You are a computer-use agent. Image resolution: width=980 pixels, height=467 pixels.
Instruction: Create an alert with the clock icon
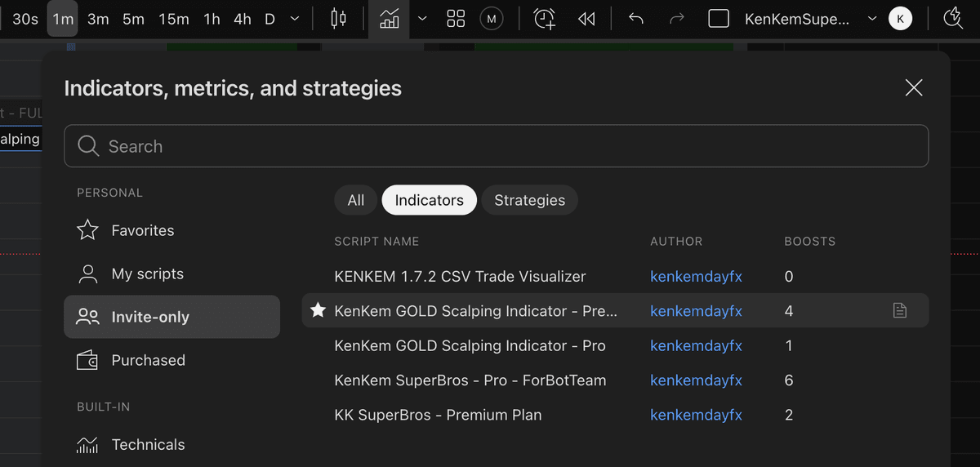545,19
